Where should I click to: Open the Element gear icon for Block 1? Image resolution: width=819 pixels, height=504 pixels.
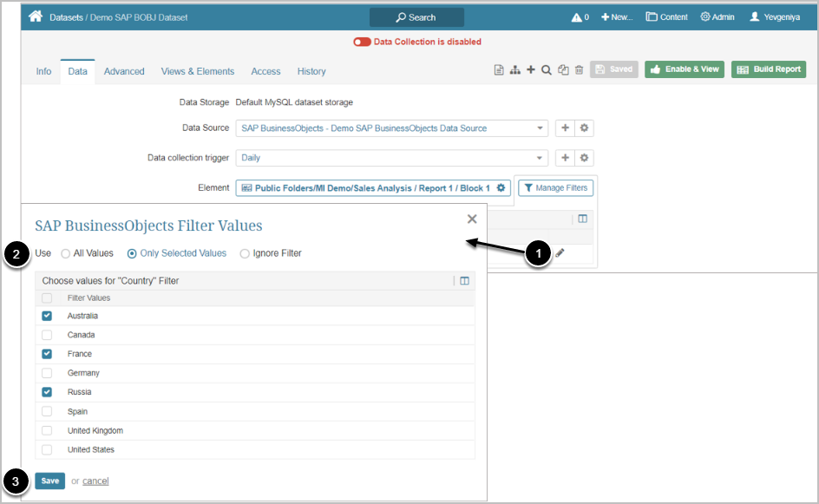tap(501, 188)
